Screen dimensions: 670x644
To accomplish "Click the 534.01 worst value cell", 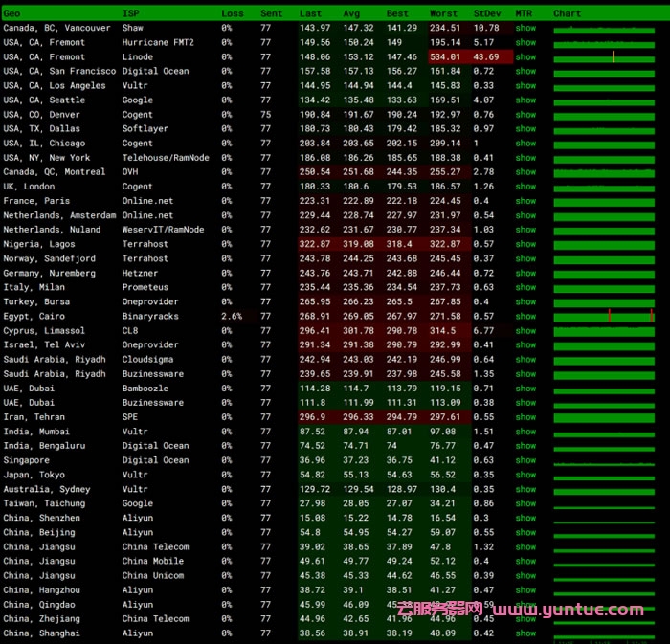I will pyautogui.click(x=445, y=56).
